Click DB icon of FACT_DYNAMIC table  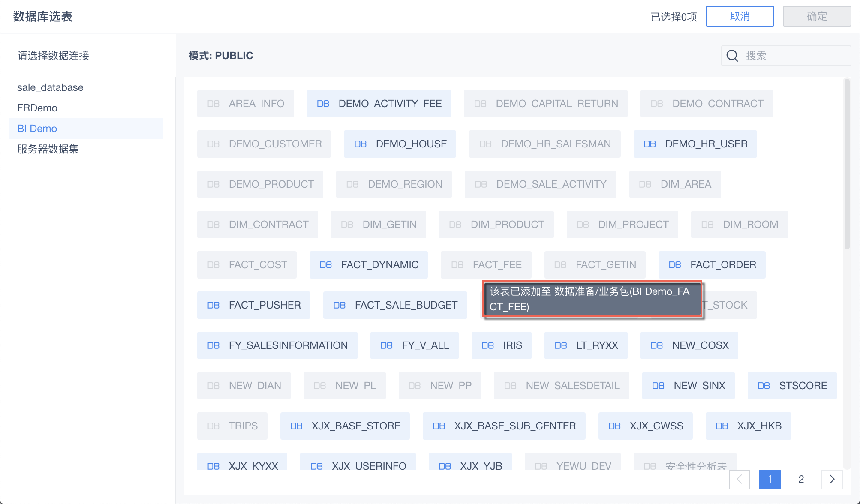(x=325, y=265)
